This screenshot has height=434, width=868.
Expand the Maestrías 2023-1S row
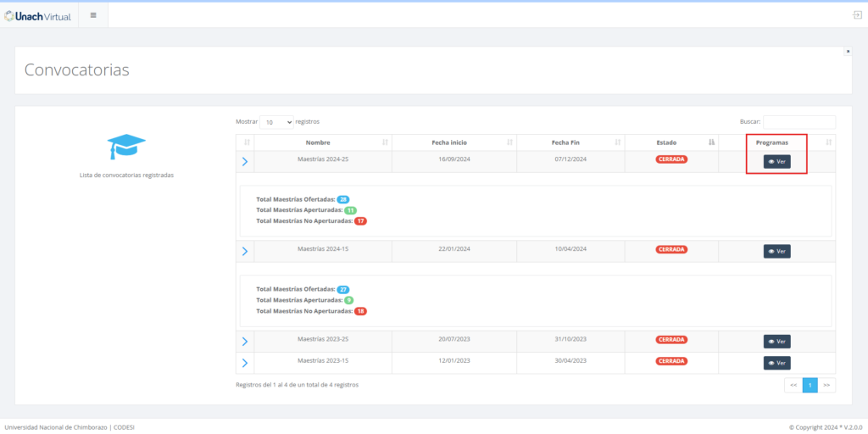pos(245,363)
